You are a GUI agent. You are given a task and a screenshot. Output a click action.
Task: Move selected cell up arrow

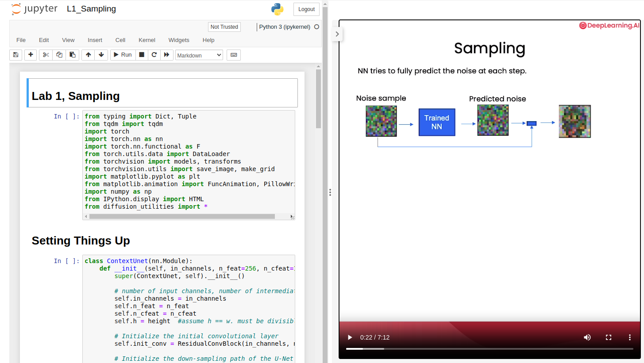pyautogui.click(x=89, y=55)
